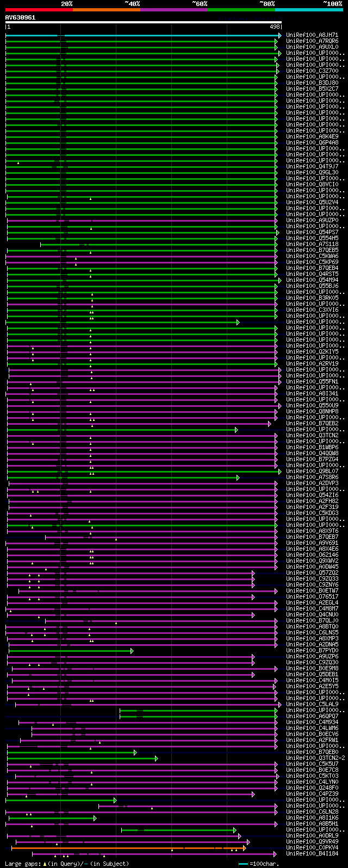Select hit label UniRef100_Q54ZI6
348x868 pixels.
[x=312, y=495]
